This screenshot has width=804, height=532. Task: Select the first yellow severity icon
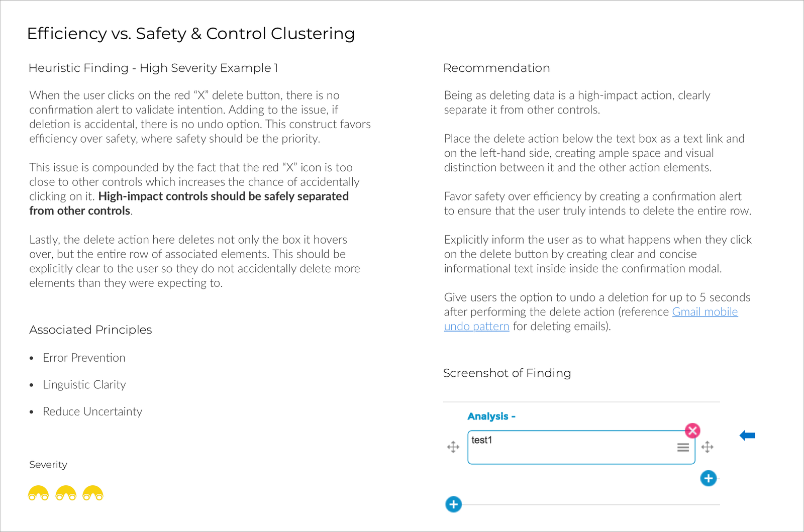pyautogui.click(x=38, y=493)
